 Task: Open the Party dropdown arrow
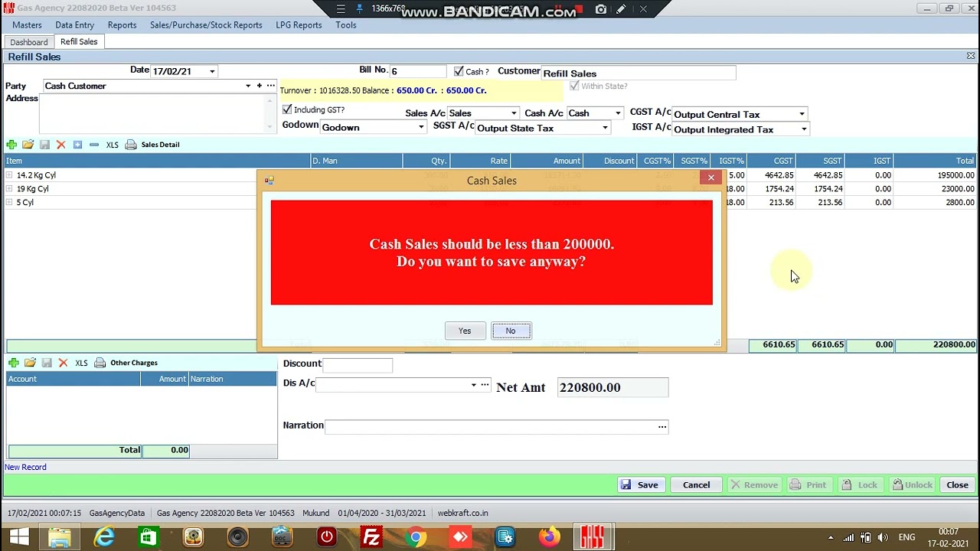(247, 86)
